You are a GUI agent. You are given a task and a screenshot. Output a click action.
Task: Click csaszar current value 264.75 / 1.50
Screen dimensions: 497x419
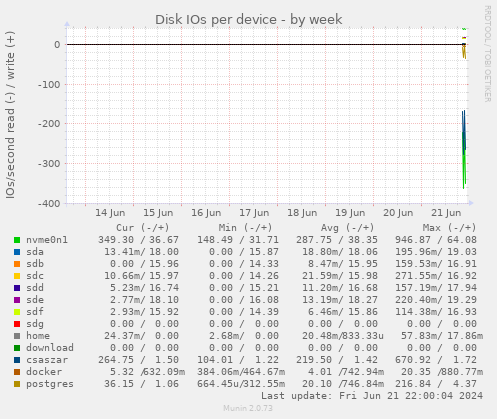pyautogui.click(x=138, y=360)
